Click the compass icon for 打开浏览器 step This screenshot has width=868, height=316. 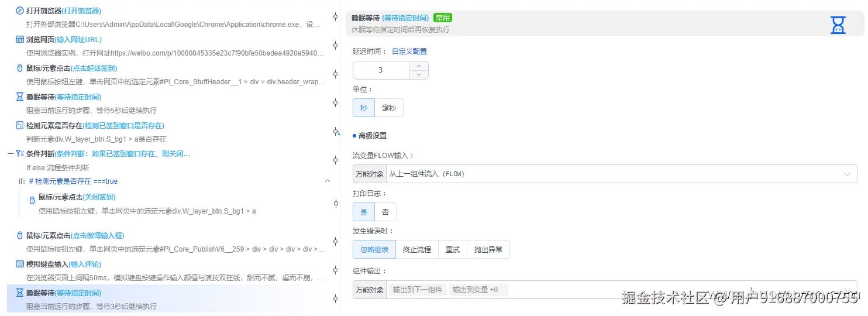(20, 11)
